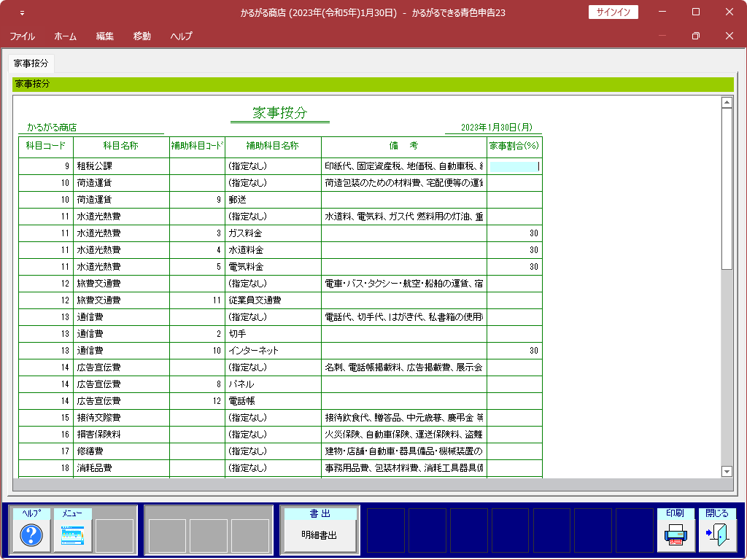This screenshot has height=560, width=747.
Task: Select the 消耗品費 account name
Action: [x=94, y=468]
